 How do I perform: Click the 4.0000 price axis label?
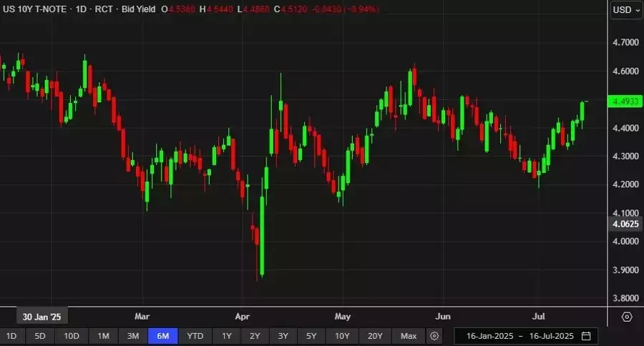pos(625,242)
